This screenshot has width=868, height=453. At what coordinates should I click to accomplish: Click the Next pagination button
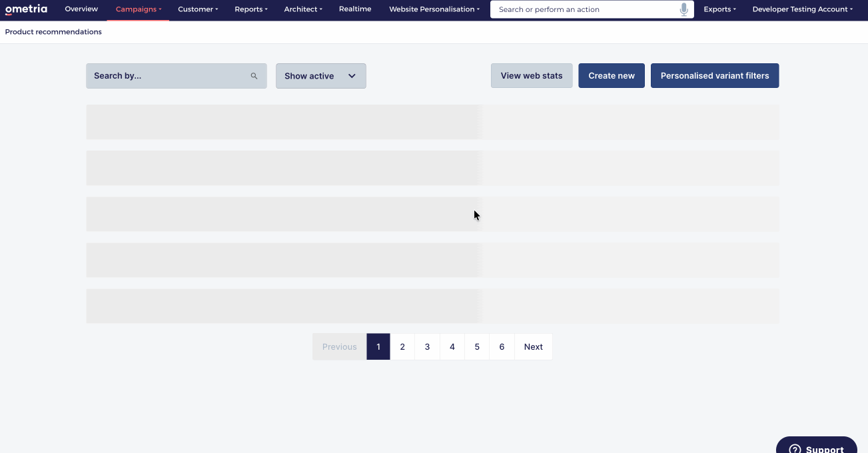534,347
